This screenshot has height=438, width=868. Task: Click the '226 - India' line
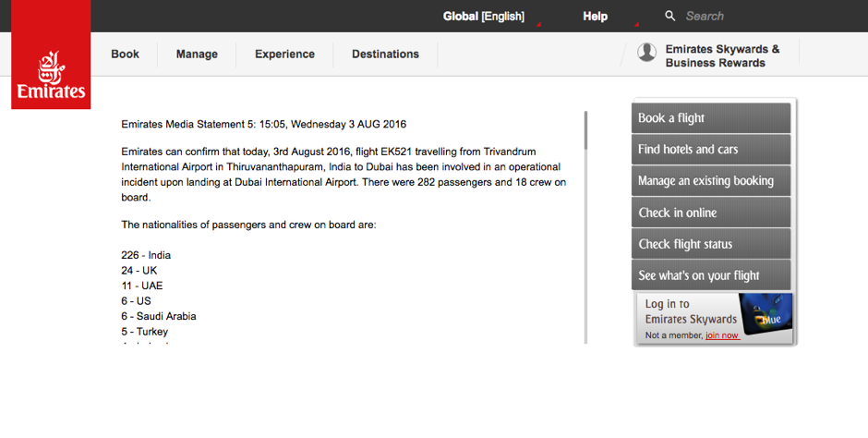146,255
